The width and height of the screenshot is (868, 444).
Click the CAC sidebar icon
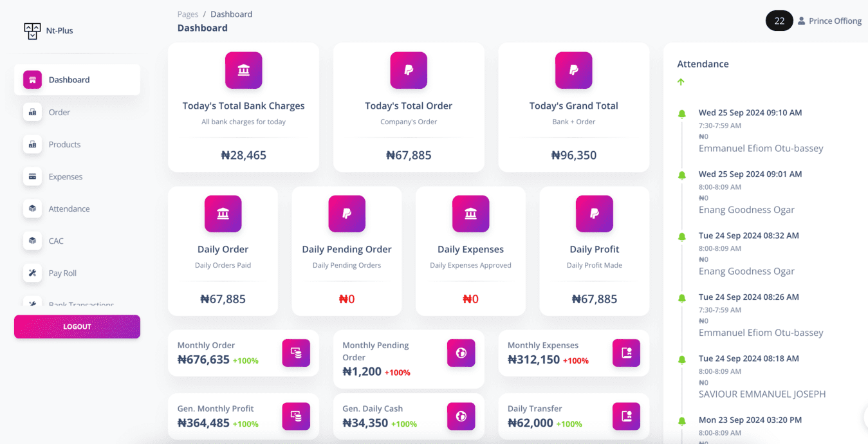point(32,241)
